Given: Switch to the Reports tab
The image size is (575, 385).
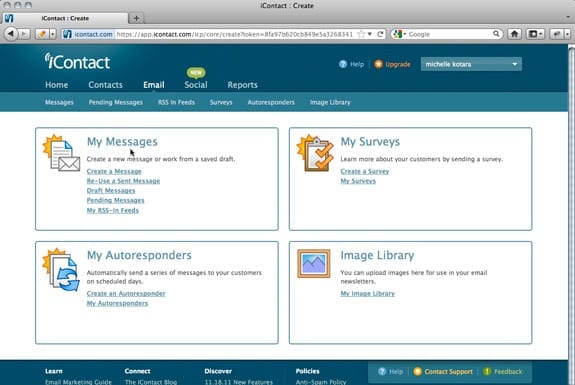Looking at the screenshot, I should [x=242, y=85].
